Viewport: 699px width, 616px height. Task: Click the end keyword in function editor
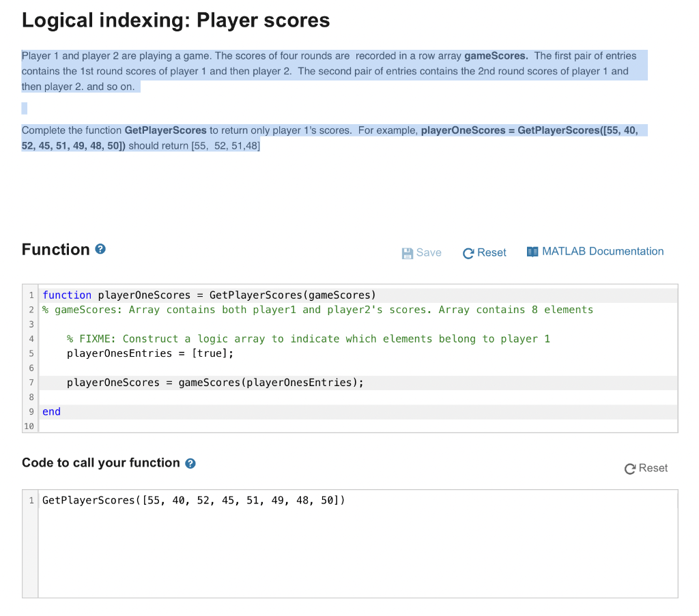tap(52, 411)
